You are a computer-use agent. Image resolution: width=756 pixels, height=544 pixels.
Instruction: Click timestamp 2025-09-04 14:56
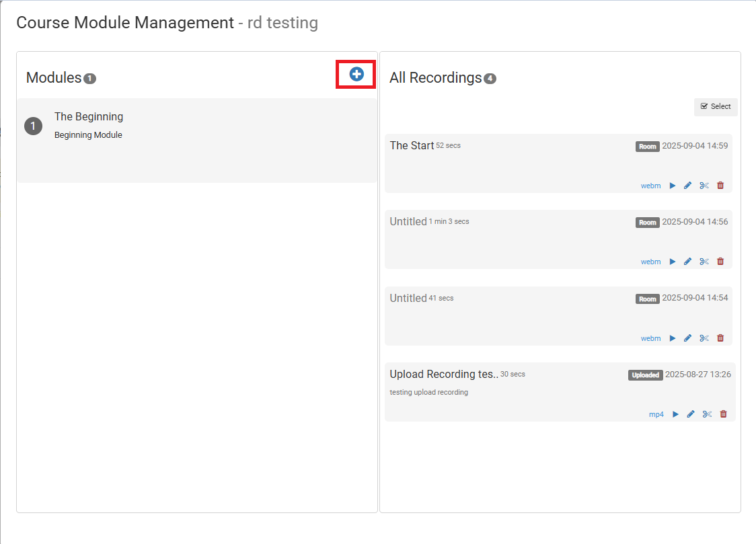click(x=695, y=222)
